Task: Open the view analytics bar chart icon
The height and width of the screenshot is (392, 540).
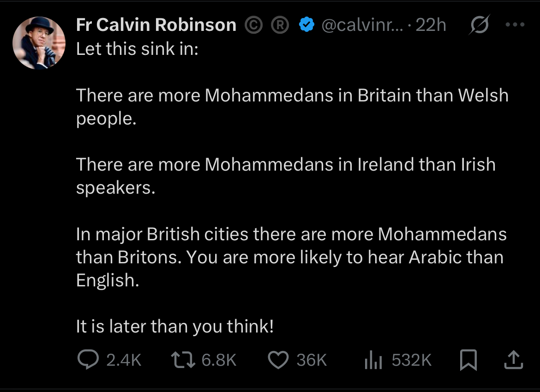Action: click(x=373, y=360)
